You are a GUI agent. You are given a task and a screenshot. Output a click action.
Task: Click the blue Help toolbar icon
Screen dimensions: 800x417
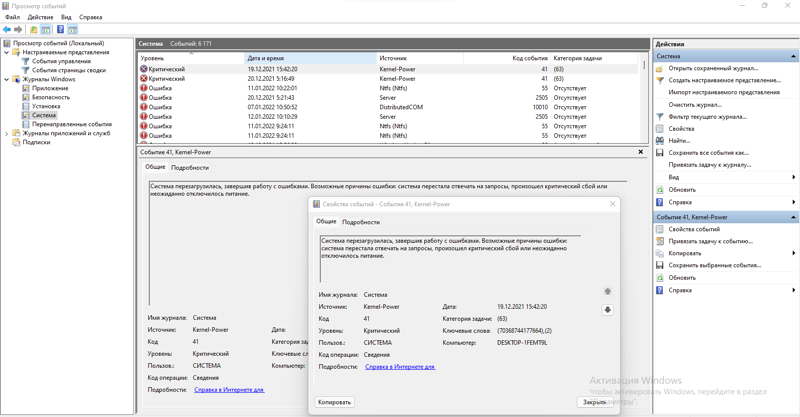point(60,30)
